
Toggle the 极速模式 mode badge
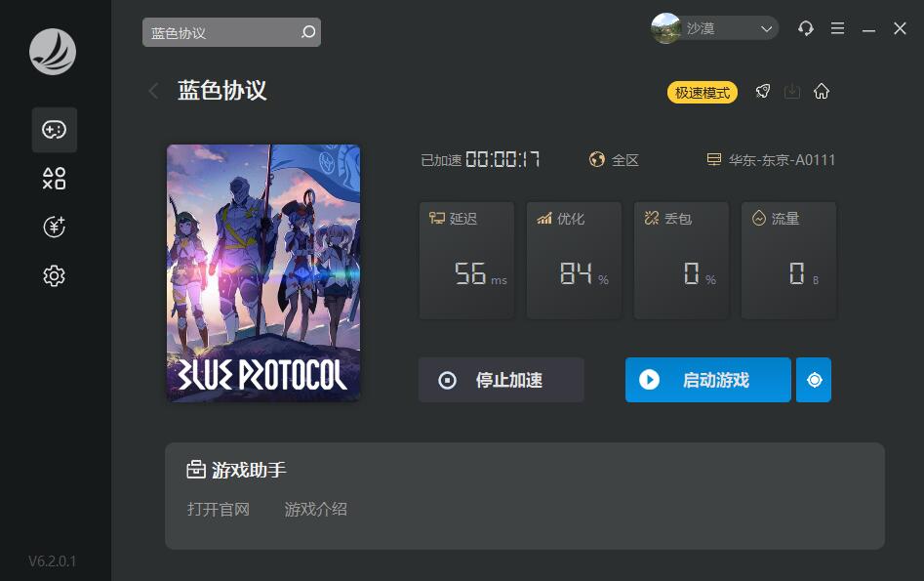coord(703,93)
